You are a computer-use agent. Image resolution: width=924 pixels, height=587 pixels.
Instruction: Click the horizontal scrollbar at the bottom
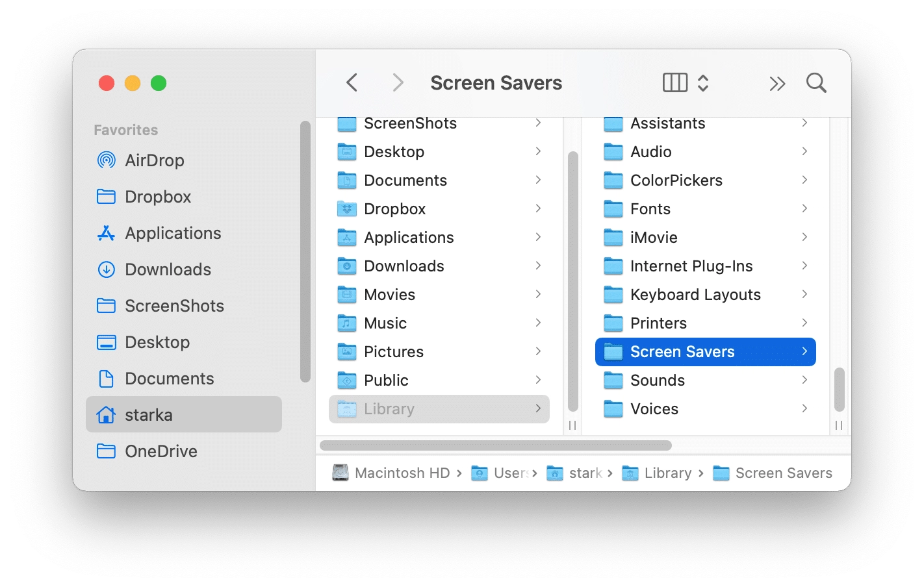click(x=495, y=445)
